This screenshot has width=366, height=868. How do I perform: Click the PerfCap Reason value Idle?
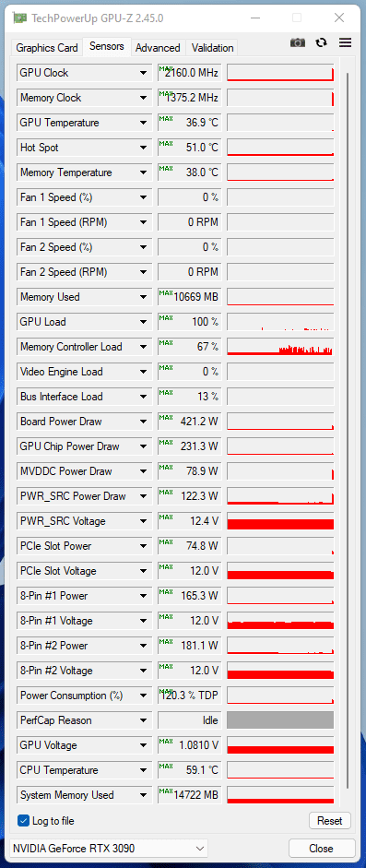click(x=190, y=720)
